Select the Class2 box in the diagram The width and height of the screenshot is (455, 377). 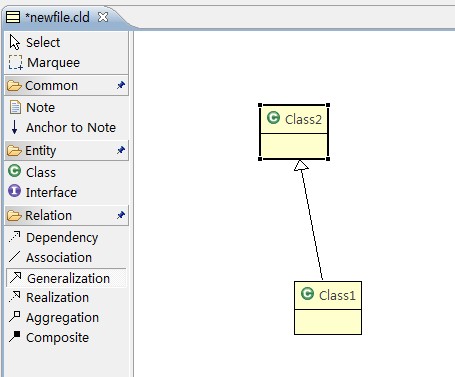294,132
